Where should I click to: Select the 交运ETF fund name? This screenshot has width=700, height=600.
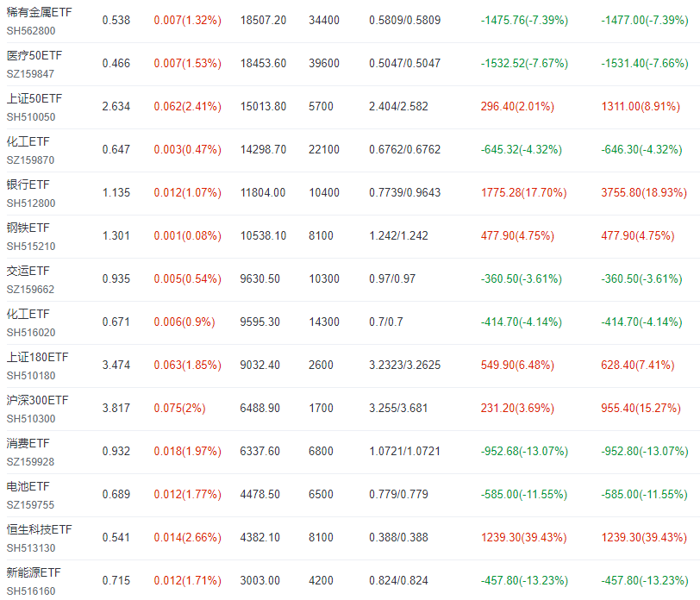coord(28,271)
